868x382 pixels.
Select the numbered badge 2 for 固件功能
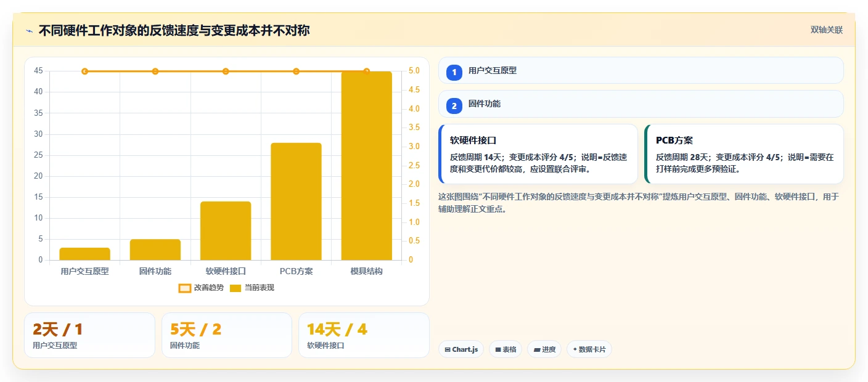point(454,105)
